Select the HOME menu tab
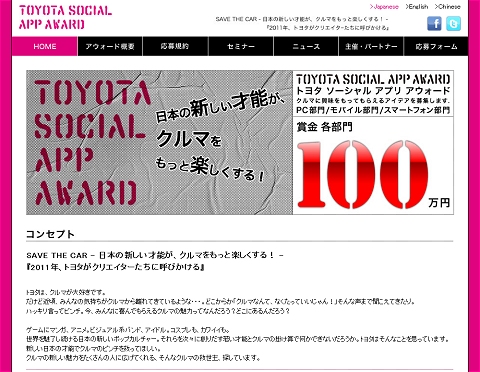 (45, 46)
